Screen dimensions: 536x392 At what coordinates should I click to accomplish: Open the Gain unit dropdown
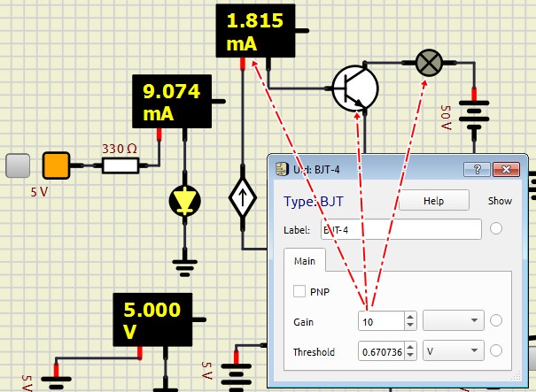coord(453,321)
